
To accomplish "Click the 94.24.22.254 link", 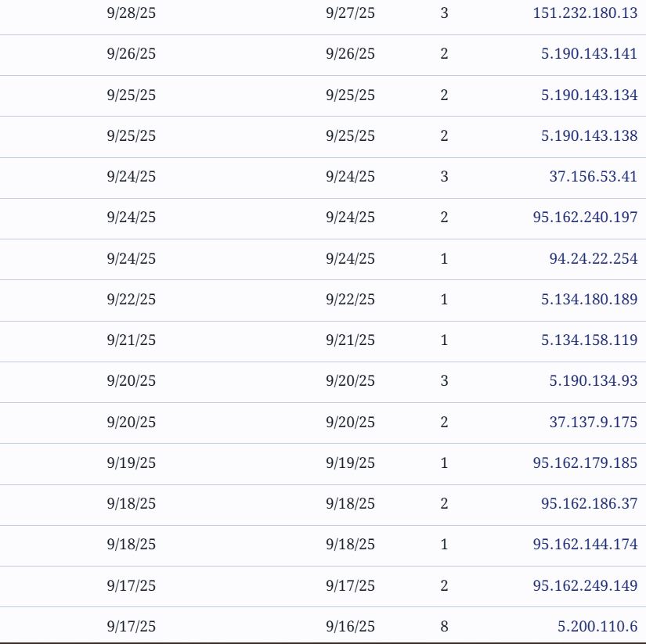I will pyautogui.click(x=593, y=258).
